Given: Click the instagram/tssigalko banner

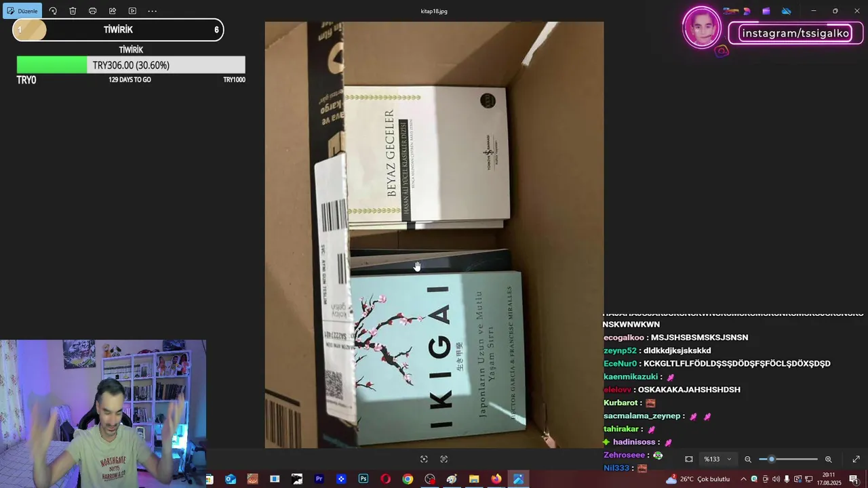Looking at the screenshot, I should (x=795, y=33).
